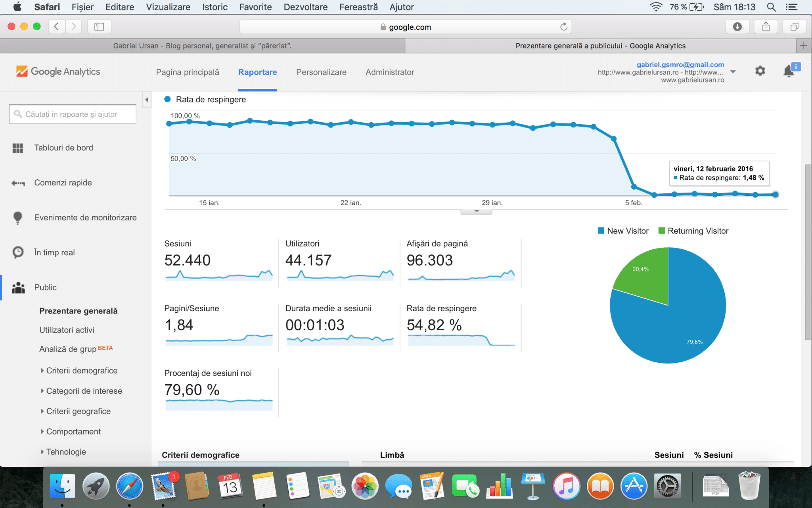Screen dimensions: 812x508
Task: Click the gabriel.gsmro@gmail.com account link
Action: (x=680, y=64)
